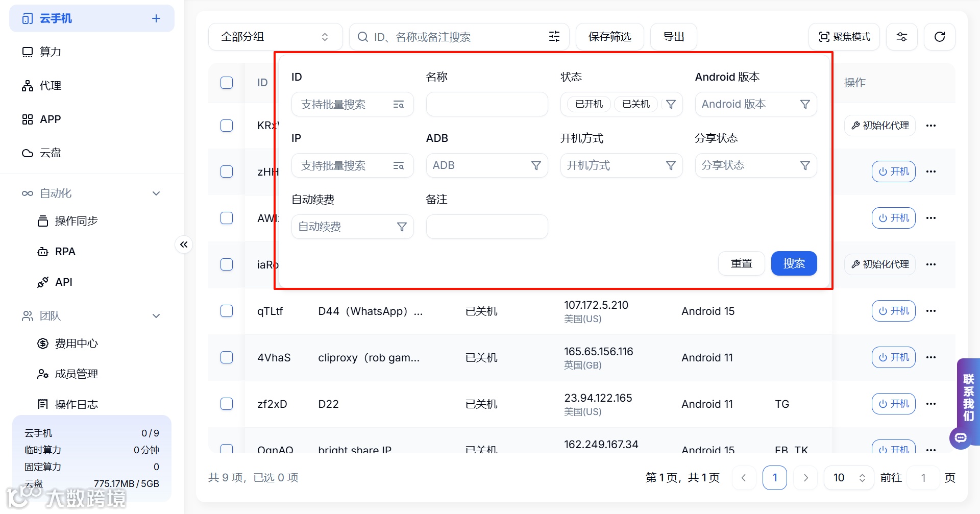Tick the checkbox for row zHH
Image resolution: width=980 pixels, height=514 pixels.
[x=227, y=172]
